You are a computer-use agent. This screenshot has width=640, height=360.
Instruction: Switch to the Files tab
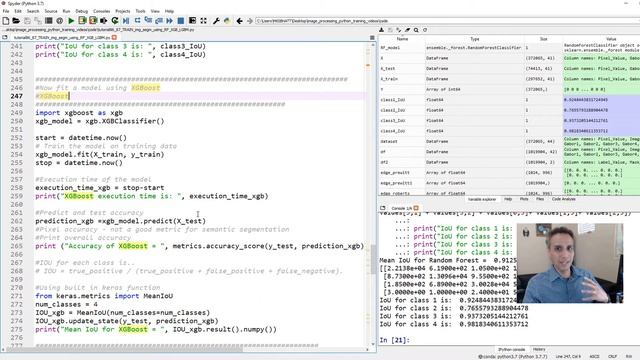click(x=540, y=199)
